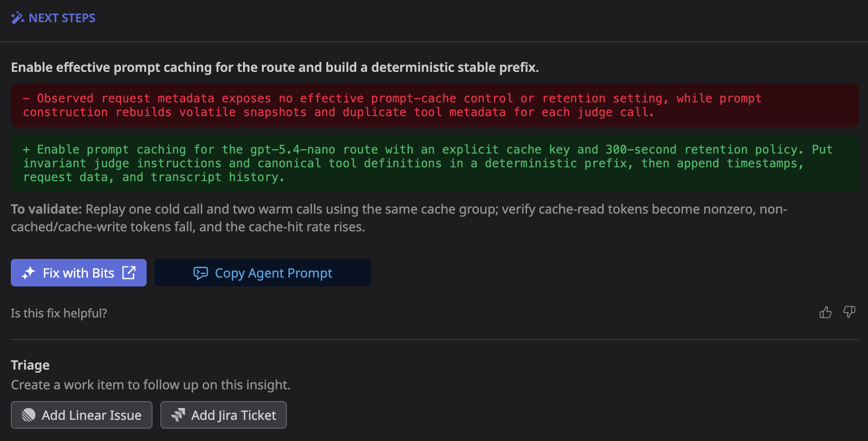Click the 'Is this fix helpful?' text
This screenshot has height=441, width=868.
pos(59,314)
